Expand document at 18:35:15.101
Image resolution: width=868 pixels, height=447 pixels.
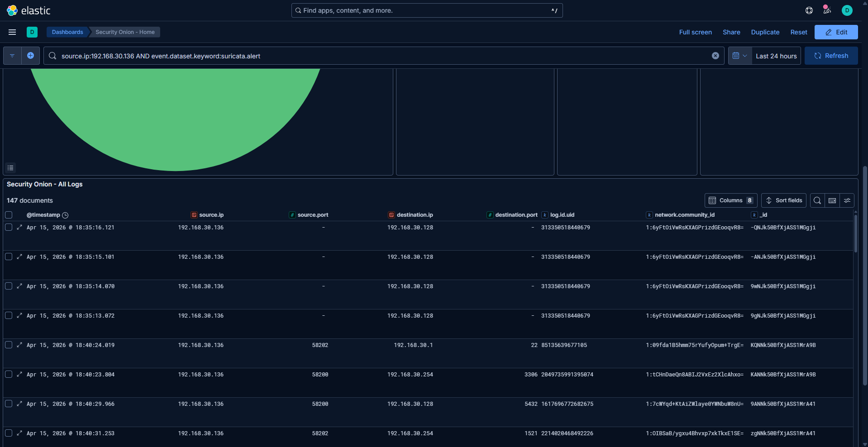click(19, 257)
